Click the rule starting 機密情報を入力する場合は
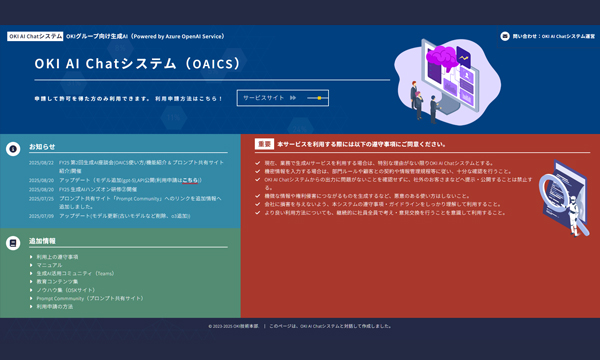Image resolution: width=600 pixels, height=360 pixels. [x=388, y=171]
